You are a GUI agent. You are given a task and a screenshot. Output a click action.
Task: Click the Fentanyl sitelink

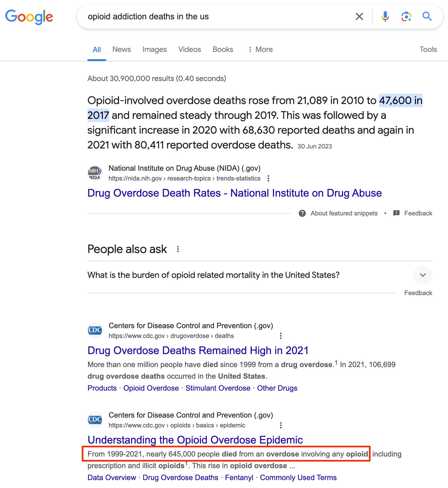point(239,477)
